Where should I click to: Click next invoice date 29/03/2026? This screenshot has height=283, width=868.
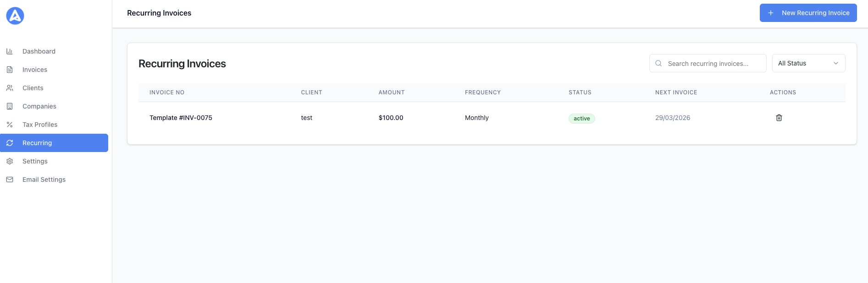672,118
